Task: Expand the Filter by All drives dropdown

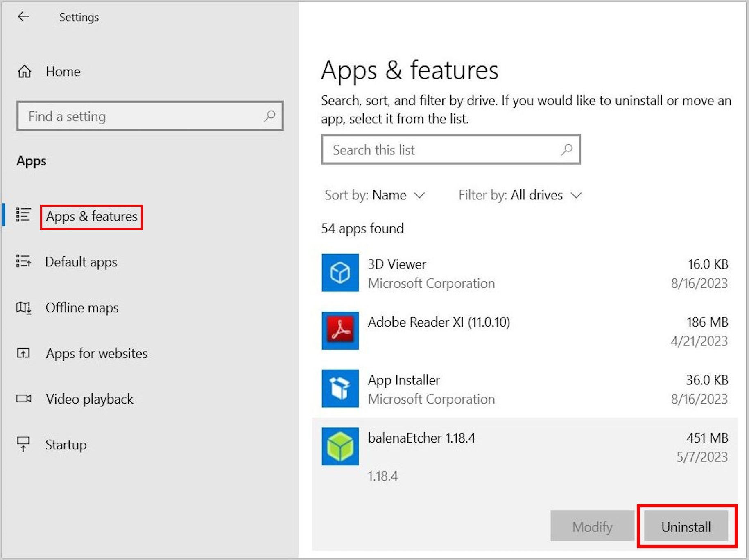Action: click(x=520, y=195)
